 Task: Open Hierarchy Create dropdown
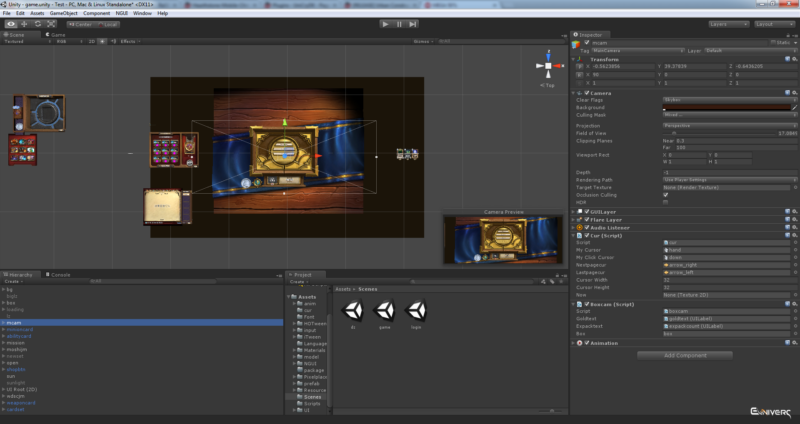(12, 282)
